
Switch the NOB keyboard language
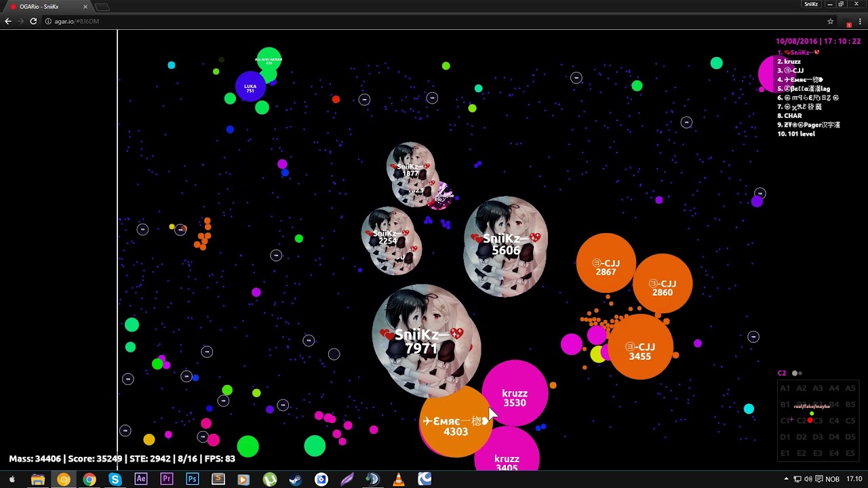pos(832,479)
